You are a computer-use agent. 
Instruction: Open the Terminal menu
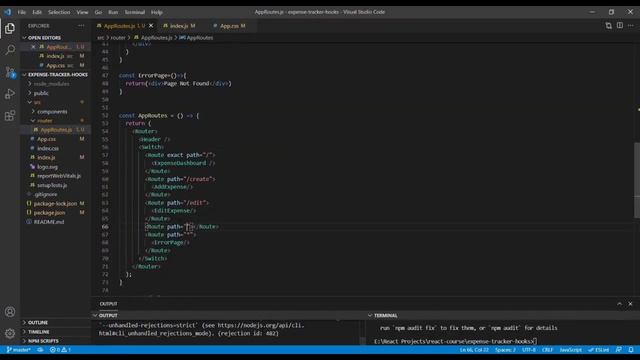click(x=135, y=12)
